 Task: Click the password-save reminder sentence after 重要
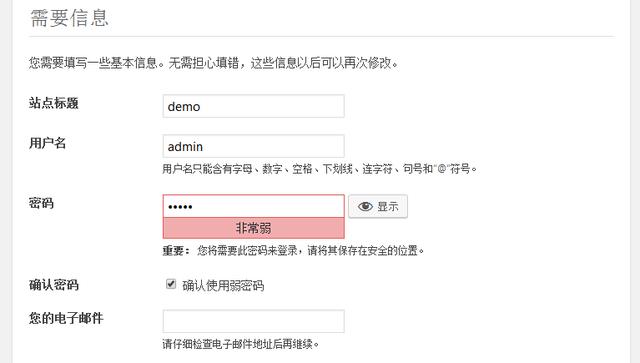(311, 250)
